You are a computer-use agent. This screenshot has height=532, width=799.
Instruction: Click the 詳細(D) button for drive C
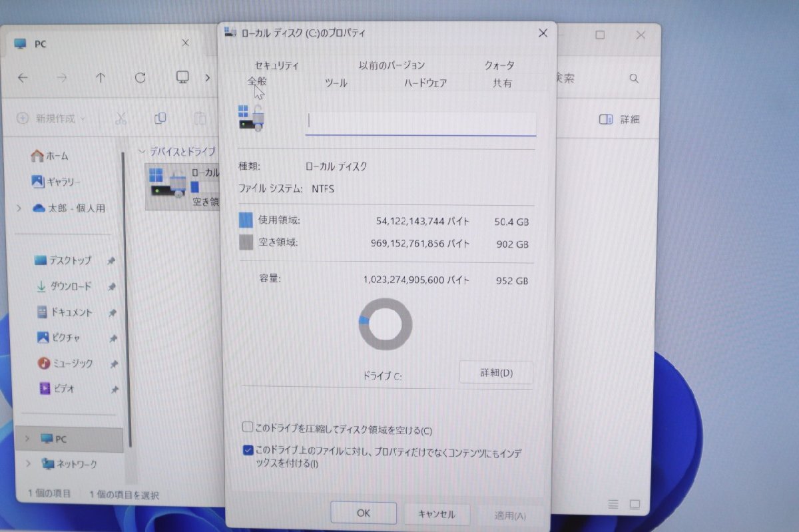click(495, 373)
